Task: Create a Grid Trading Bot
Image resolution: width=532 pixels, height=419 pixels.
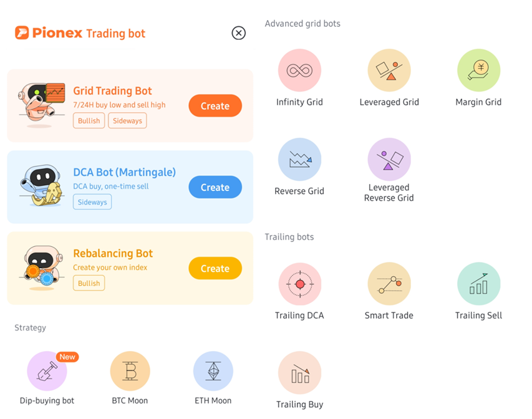Action: [x=215, y=105]
